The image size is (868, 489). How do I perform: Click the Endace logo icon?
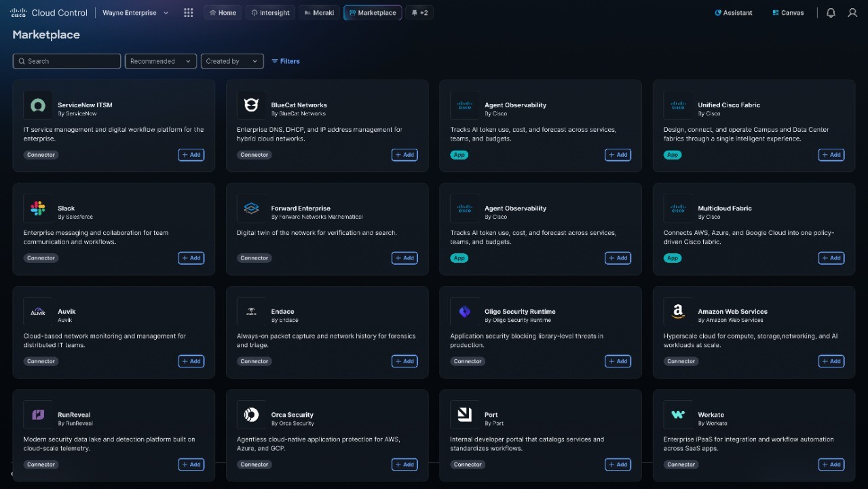(x=251, y=312)
